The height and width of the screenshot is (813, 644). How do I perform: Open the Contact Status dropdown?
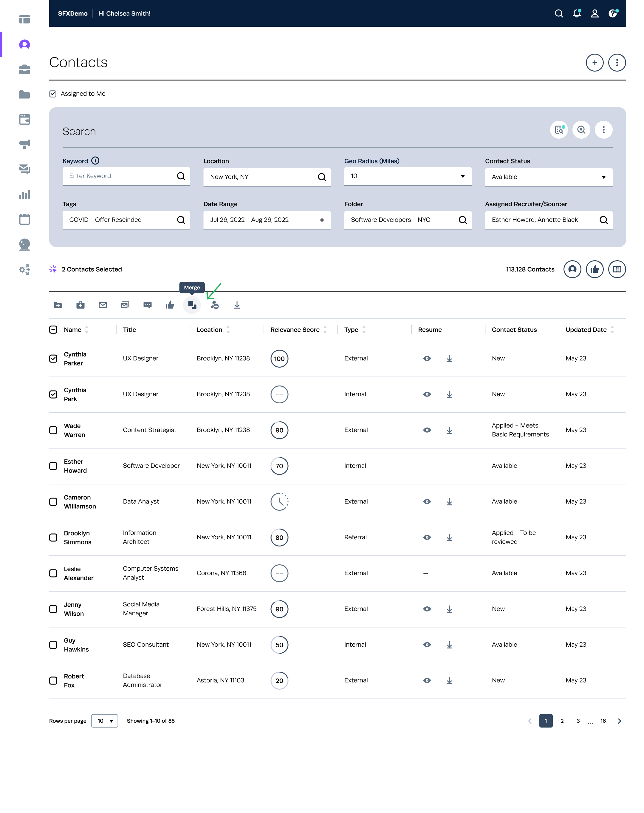pyautogui.click(x=548, y=177)
